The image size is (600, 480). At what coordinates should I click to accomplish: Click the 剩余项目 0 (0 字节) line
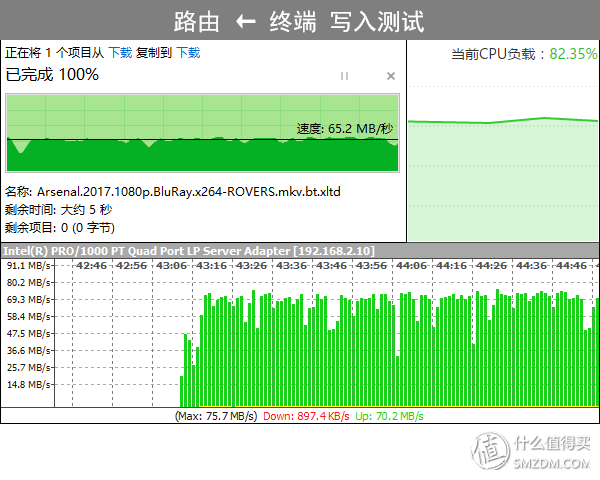pos(60,228)
